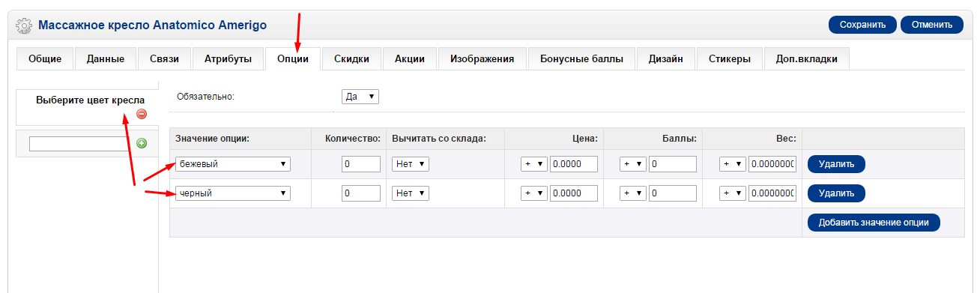Open the Изображения tab
The image size is (980, 293).
pyautogui.click(x=483, y=59)
